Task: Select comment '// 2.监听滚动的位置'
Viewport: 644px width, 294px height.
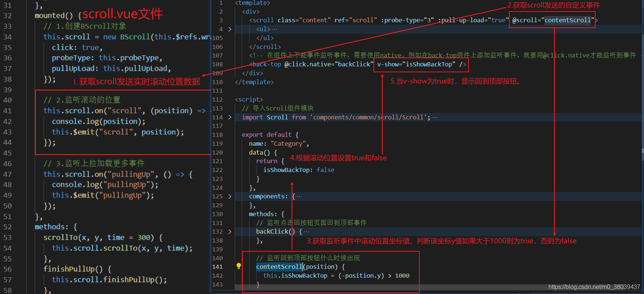Action: coord(82,100)
